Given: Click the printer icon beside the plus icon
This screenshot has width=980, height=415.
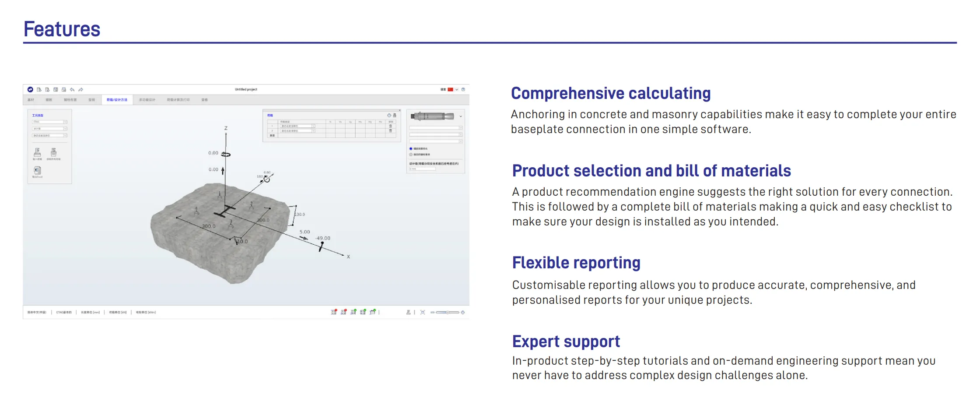Looking at the screenshot, I should [395, 115].
